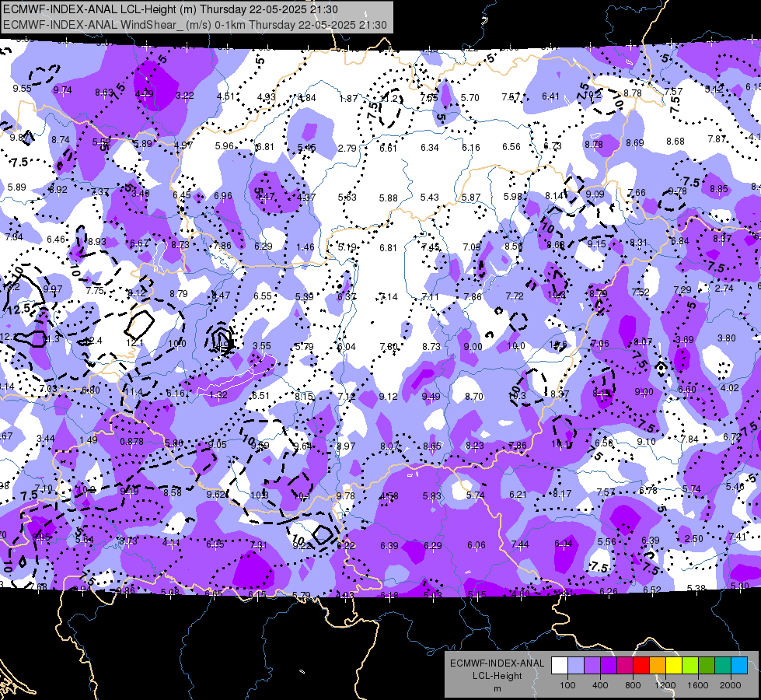
Task: Pick the orange legend color swatch
Action: pos(658,665)
